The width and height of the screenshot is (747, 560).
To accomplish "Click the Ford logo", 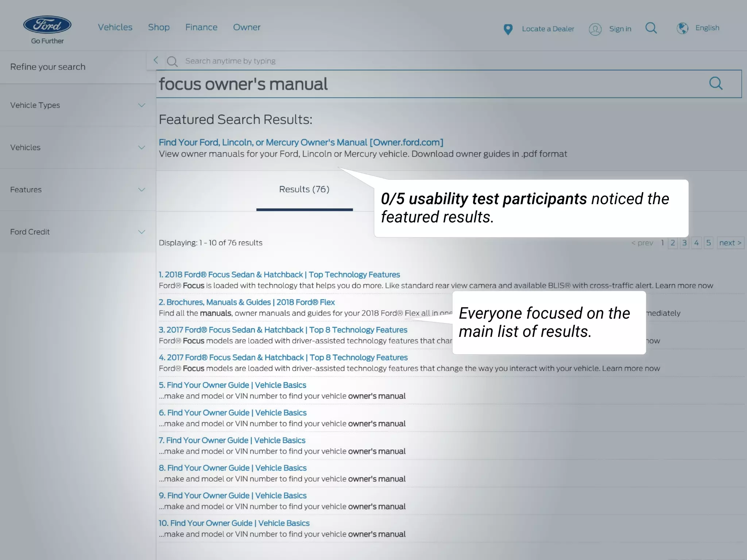I will [47, 25].
